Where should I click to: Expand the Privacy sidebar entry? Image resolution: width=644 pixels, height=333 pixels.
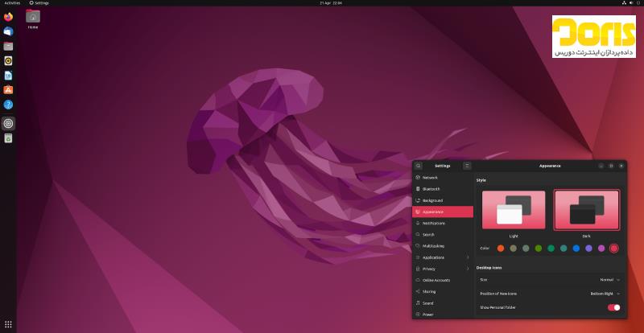click(443, 269)
